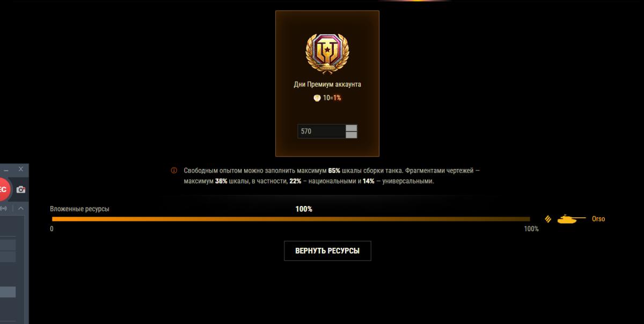Click the Orso tank name label
This screenshot has height=324, width=644.
tap(598, 219)
